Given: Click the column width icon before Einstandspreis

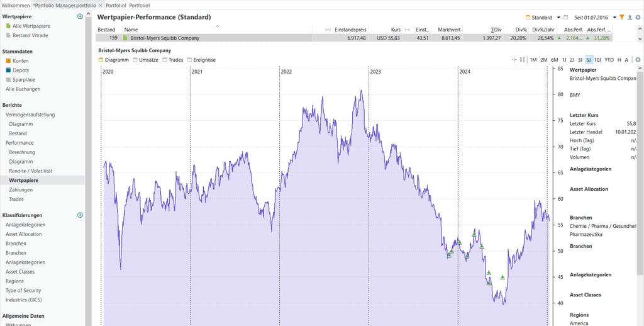Looking at the screenshot, I should (x=328, y=30).
